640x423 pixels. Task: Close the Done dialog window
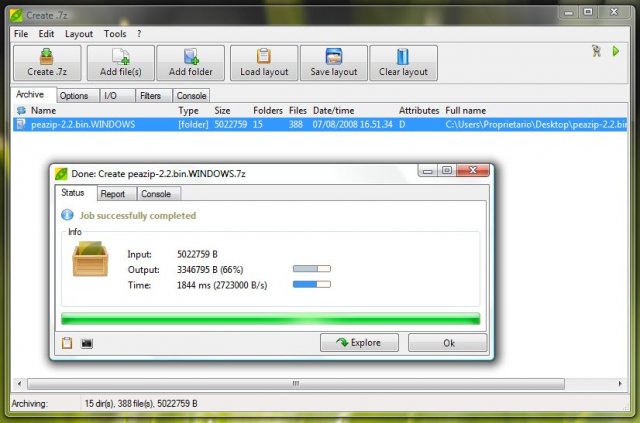click(473, 170)
